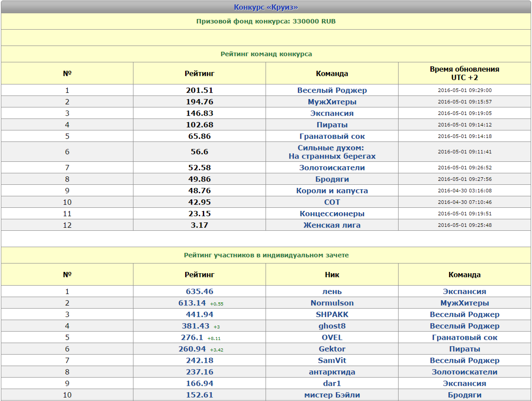Open the Женская лига team link
This screenshot has width=532, height=401.
point(332,225)
